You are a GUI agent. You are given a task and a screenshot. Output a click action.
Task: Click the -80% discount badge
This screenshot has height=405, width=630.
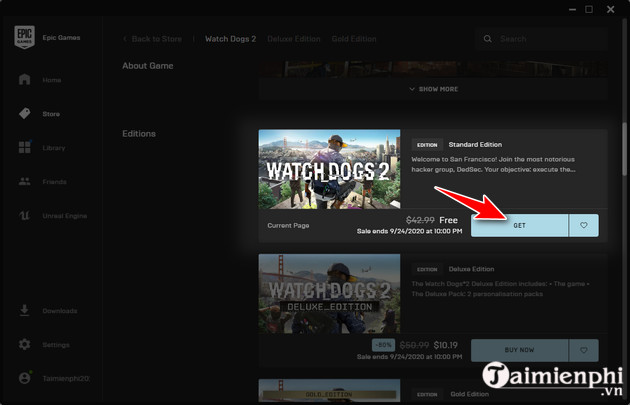click(x=383, y=345)
